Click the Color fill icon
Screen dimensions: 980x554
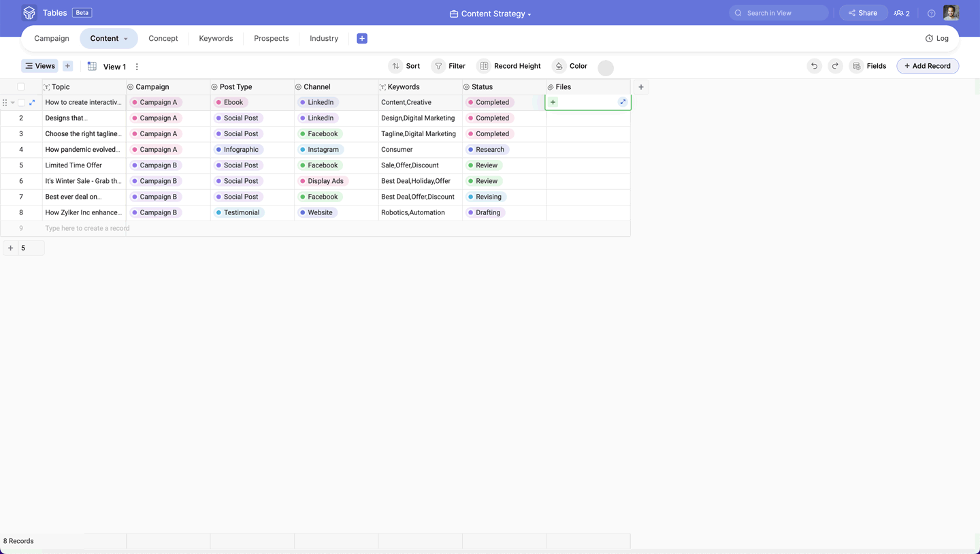(x=559, y=66)
